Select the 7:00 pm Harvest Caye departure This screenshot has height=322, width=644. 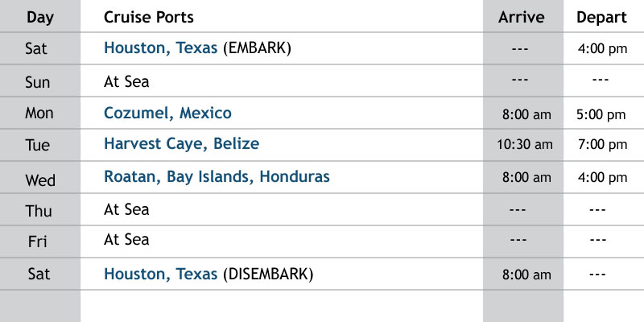(602, 145)
